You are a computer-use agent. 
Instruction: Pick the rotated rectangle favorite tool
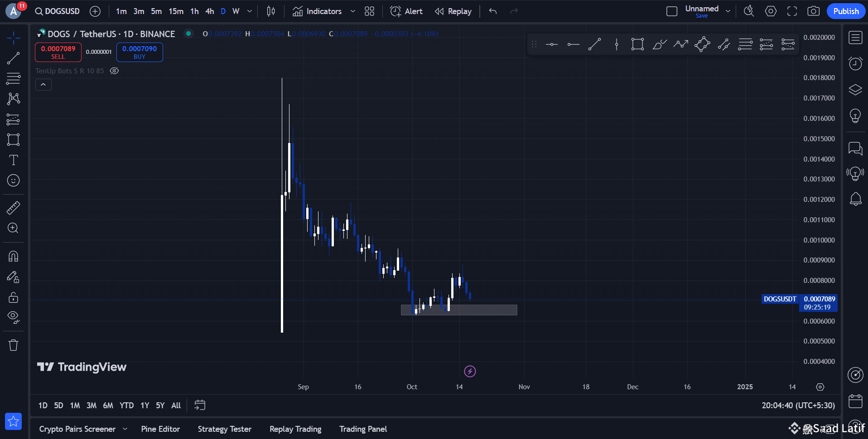(702, 44)
